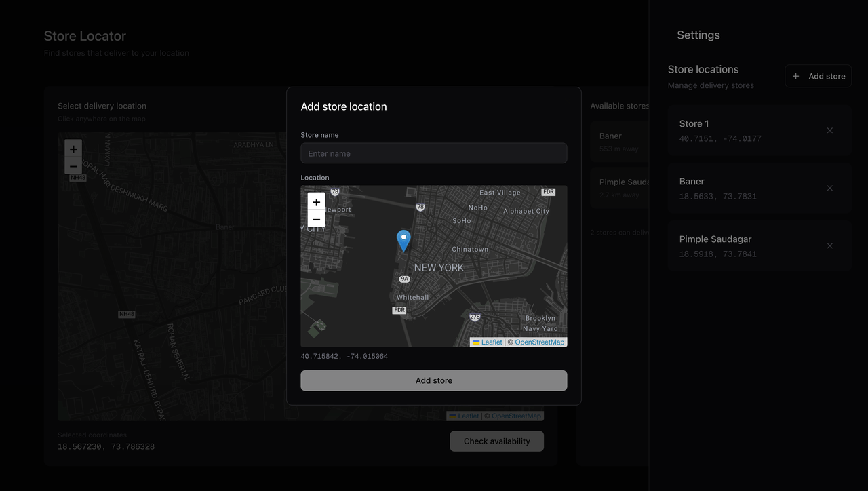Image resolution: width=868 pixels, height=491 pixels.
Task: Zoom in on the delivery location map
Action: (x=73, y=149)
